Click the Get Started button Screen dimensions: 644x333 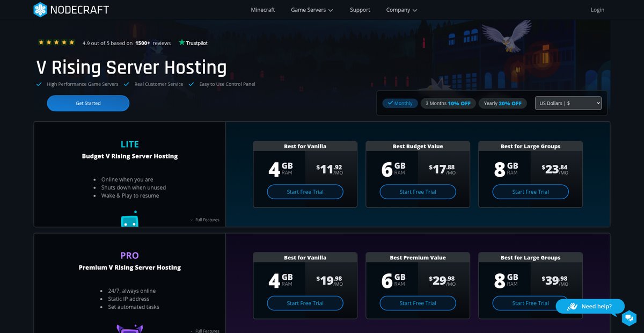click(x=88, y=103)
